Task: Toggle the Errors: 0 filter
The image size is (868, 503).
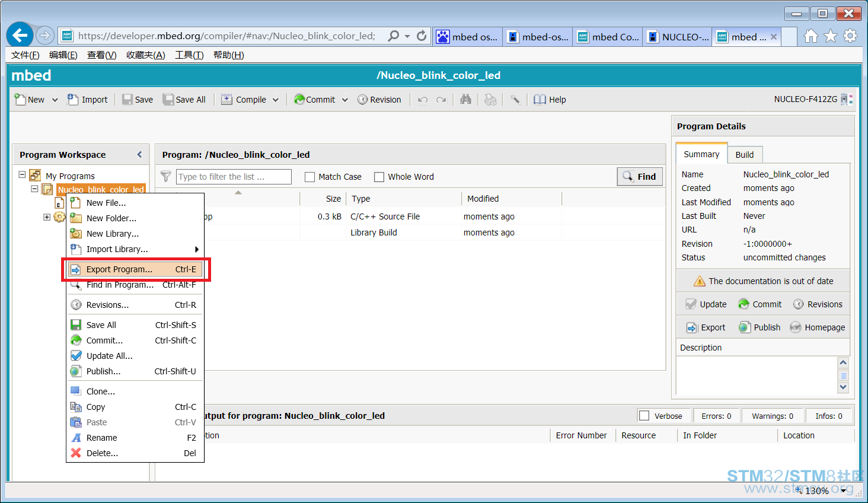Action: pyautogui.click(x=716, y=416)
